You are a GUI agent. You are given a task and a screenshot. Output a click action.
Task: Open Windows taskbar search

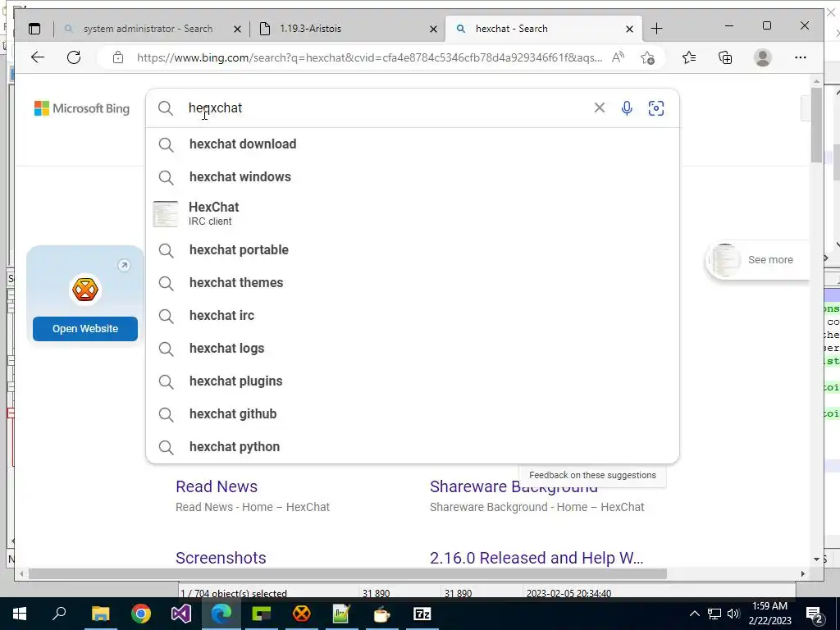(x=59, y=614)
